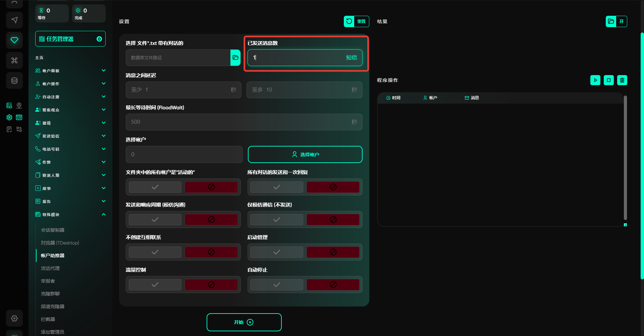The image size is (644, 336).
Task: Expand the 帐户面板 sidebar section
Action: click(x=70, y=71)
